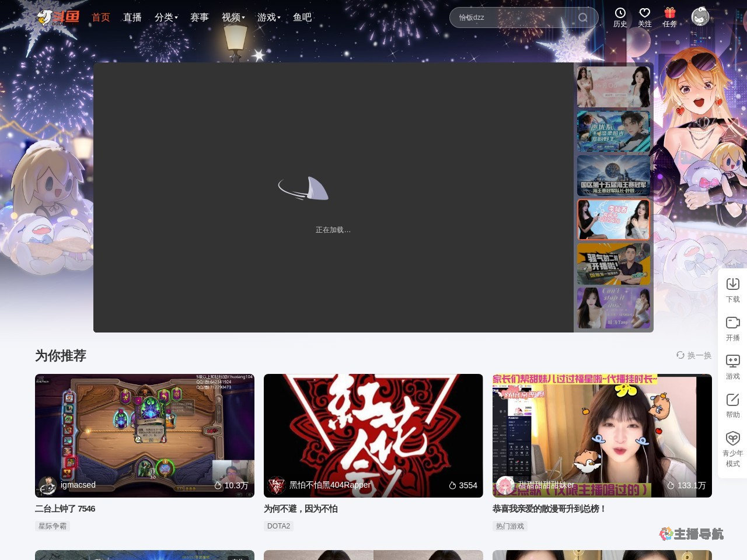Switch to the 直播 menu item
Image resolution: width=747 pixels, height=560 pixels.
coord(132,17)
